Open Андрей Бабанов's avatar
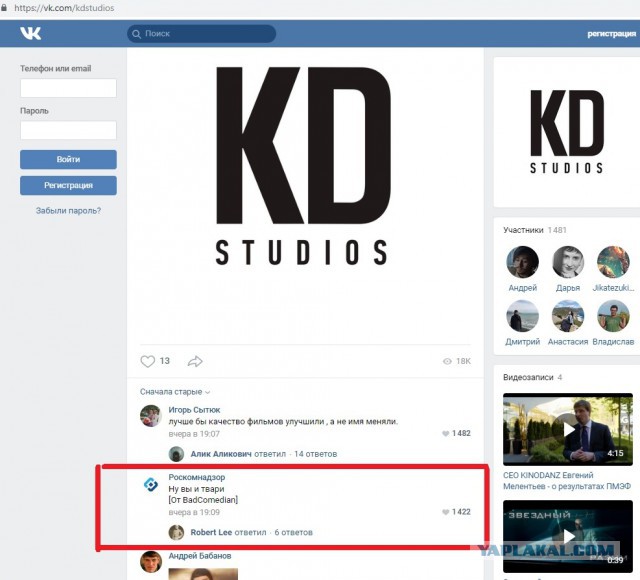640x580 pixels. click(151, 562)
